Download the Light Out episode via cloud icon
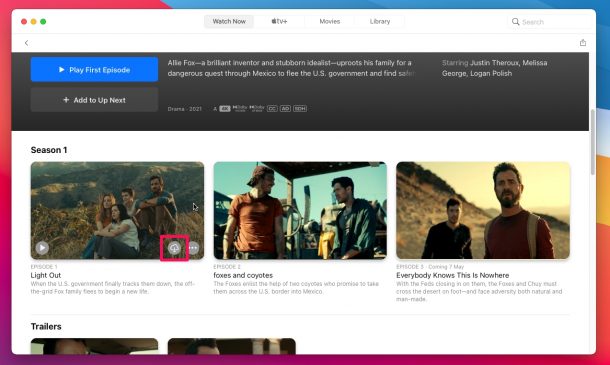610x365 pixels. 174,247
